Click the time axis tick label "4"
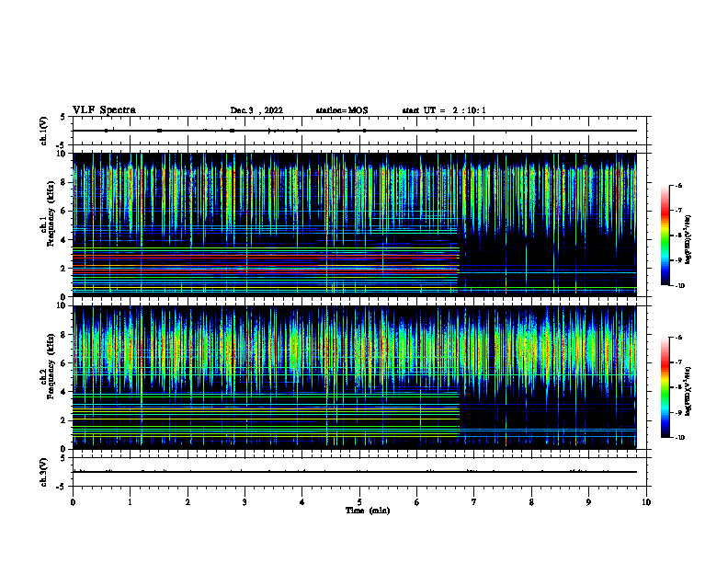 [302, 502]
